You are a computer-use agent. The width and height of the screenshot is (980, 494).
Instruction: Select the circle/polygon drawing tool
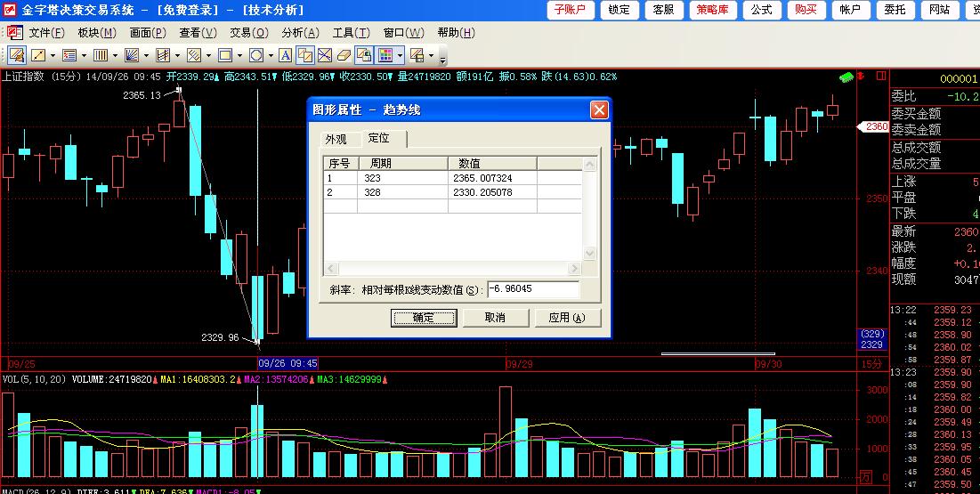(256, 55)
